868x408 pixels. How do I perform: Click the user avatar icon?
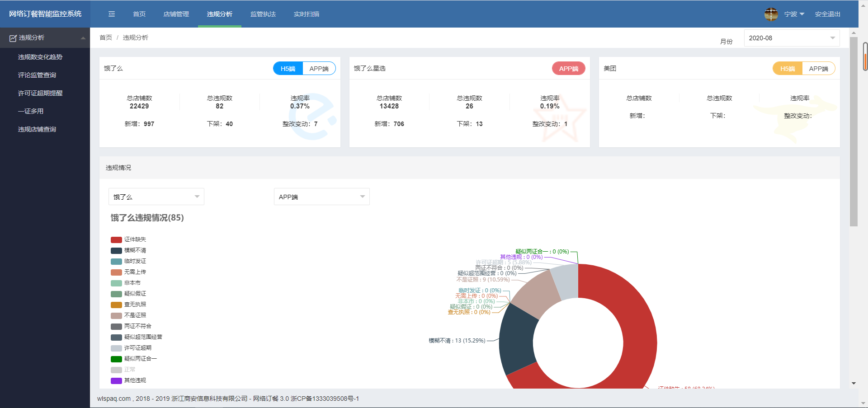pos(771,14)
